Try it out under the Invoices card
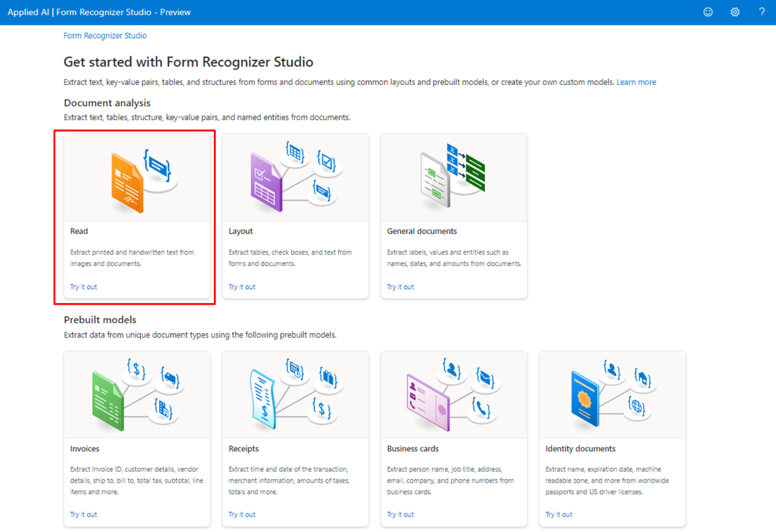The width and height of the screenshot is (776, 532). point(83,515)
